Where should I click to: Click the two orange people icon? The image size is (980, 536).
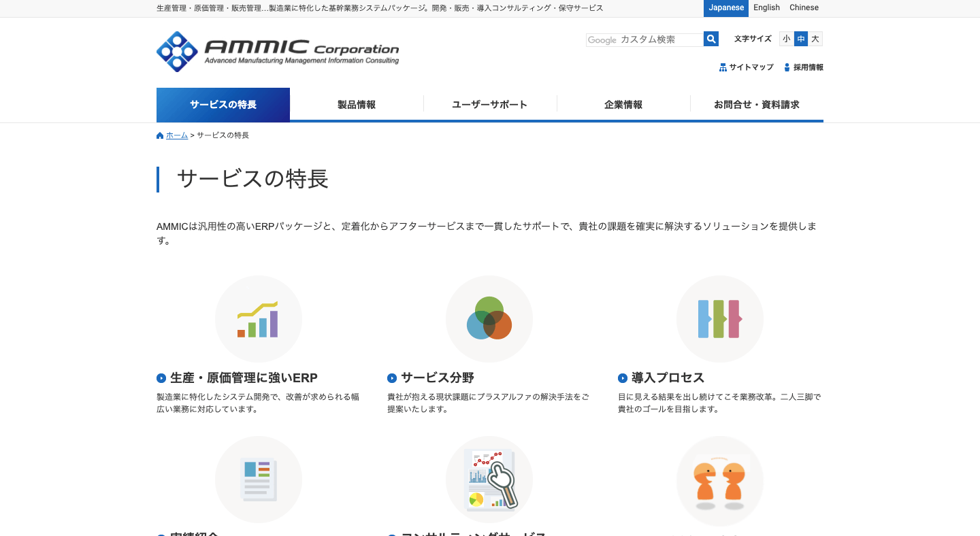(719, 480)
